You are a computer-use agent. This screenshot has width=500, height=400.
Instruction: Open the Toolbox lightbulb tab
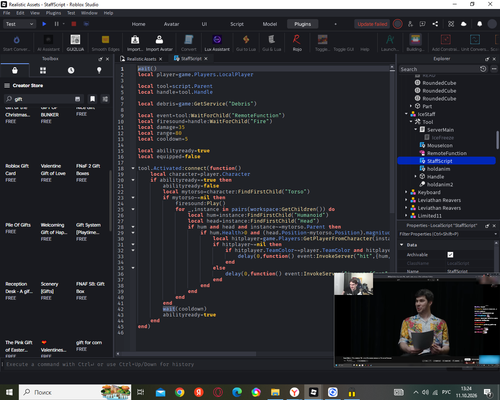pos(99,70)
